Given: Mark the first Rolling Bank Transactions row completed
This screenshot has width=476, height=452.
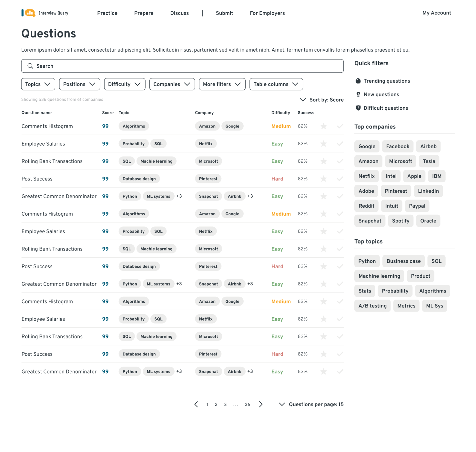Looking at the screenshot, I should click(340, 161).
